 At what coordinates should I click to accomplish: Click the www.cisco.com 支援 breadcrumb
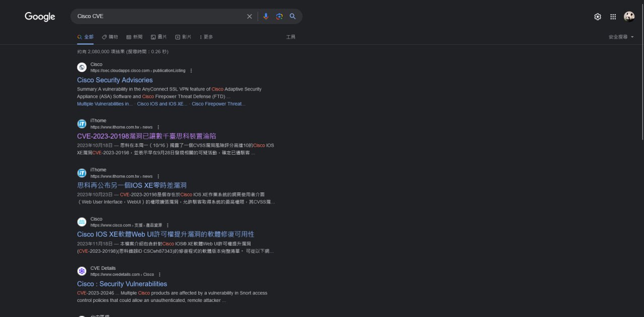click(126, 226)
